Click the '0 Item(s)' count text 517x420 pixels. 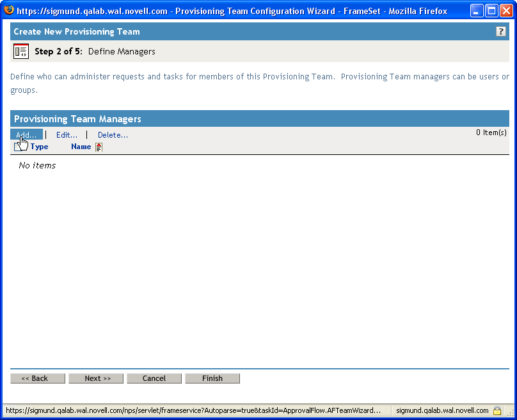tap(491, 133)
